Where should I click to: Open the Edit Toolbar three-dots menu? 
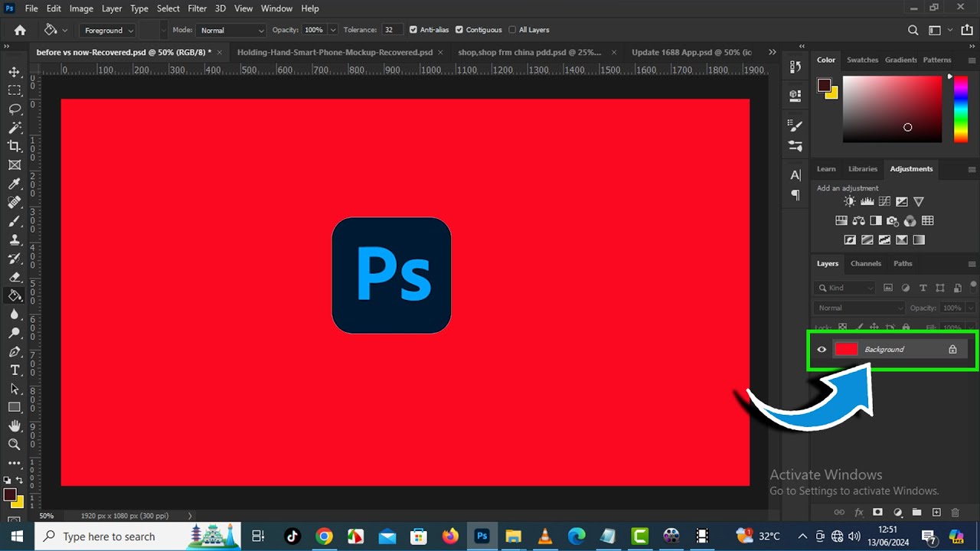[x=14, y=463]
